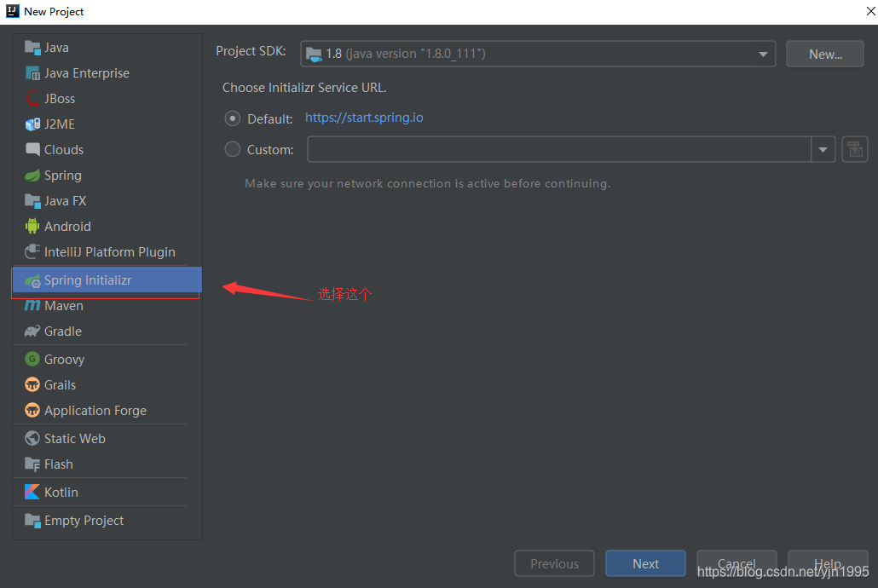Choose the Android label
878x588 pixels.
click(67, 226)
